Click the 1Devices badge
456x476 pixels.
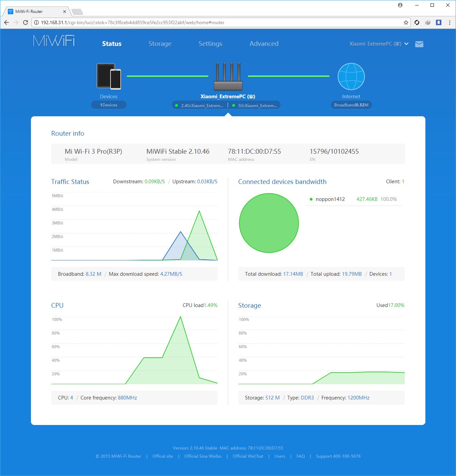pos(109,105)
